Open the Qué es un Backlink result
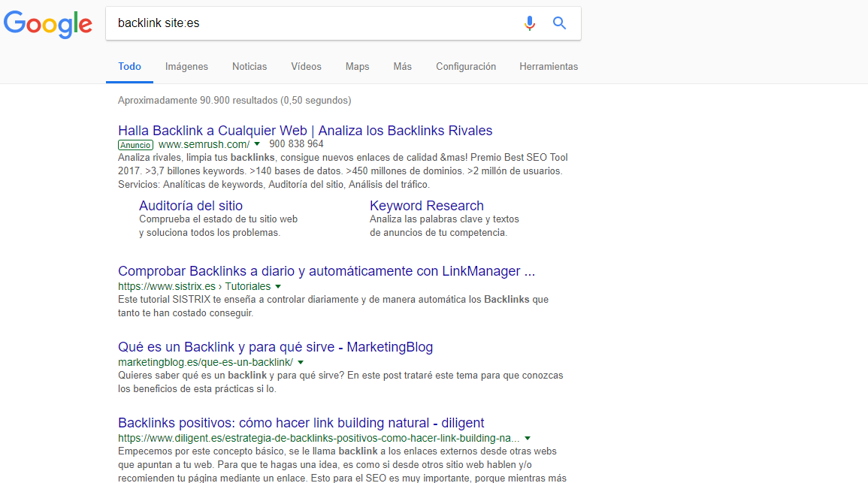 pos(275,347)
